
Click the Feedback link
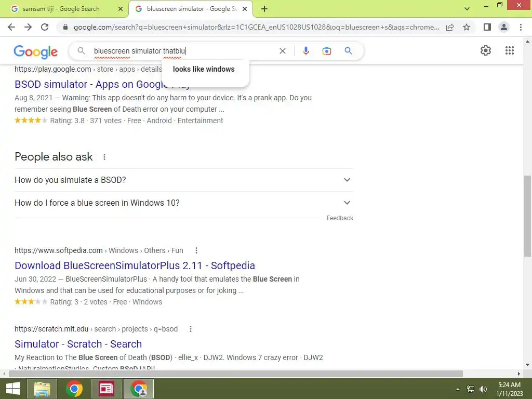(340, 218)
